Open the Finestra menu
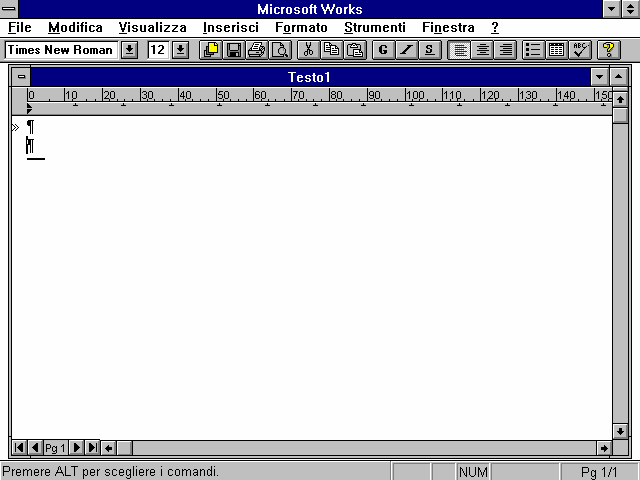The height and width of the screenshot is (480, 640). coord(448,28)
